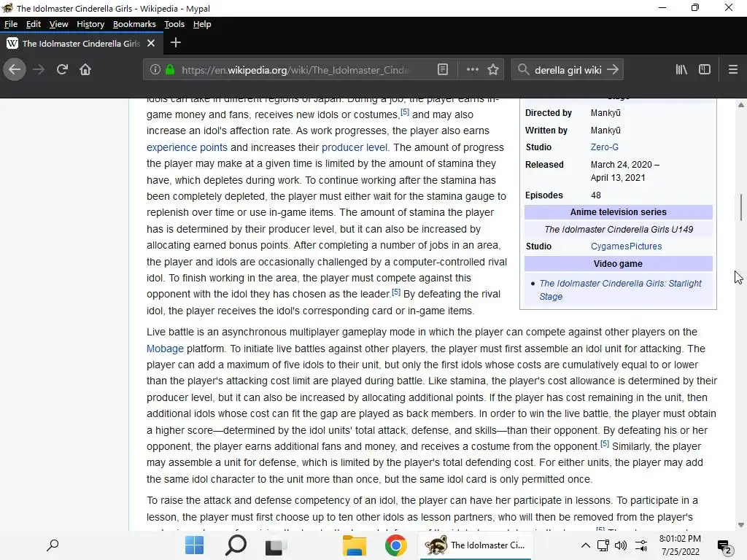The width and height of the screenshot is (747, 560).
Task: Open the File menu
Action: (x=10, y=24)
